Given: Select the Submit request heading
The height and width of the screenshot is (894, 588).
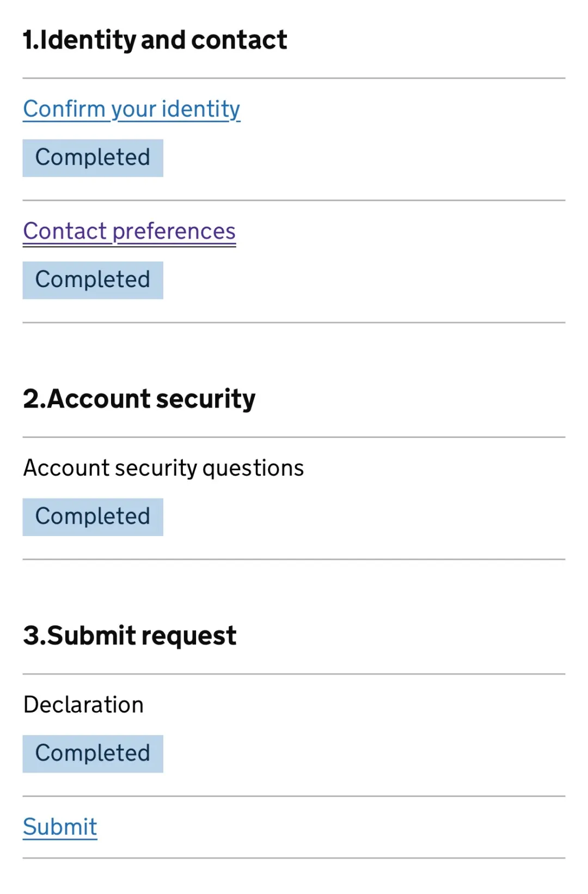Looking at the screenshot, I should click(130, 635).
